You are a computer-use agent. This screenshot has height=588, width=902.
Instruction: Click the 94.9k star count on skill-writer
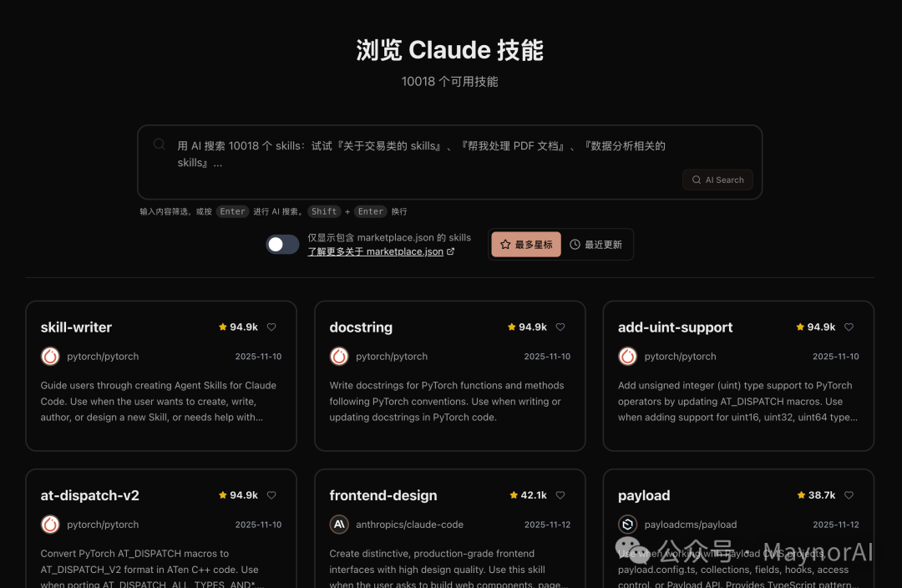click(x=244, y=327)
